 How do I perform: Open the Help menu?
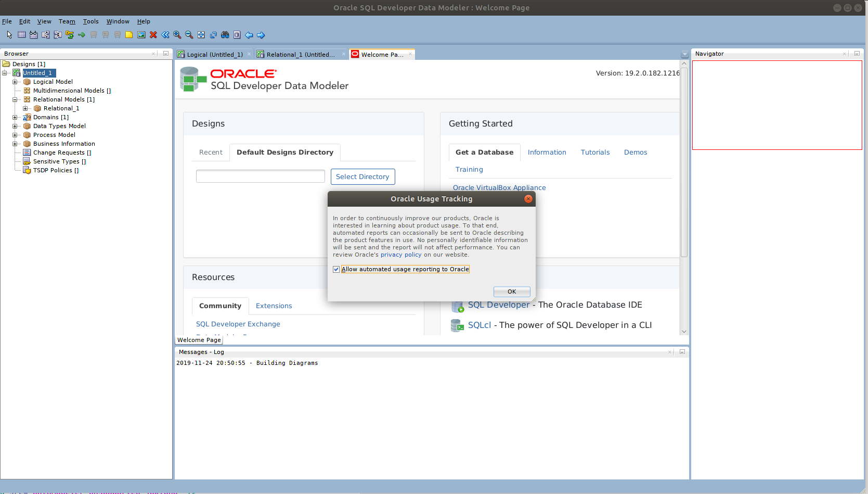144,21
